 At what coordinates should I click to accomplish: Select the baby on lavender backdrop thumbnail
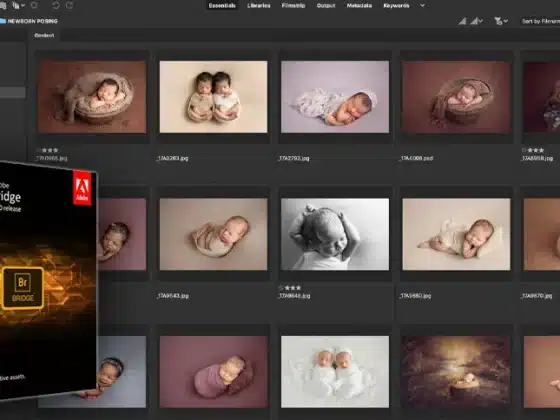(335, 97)
